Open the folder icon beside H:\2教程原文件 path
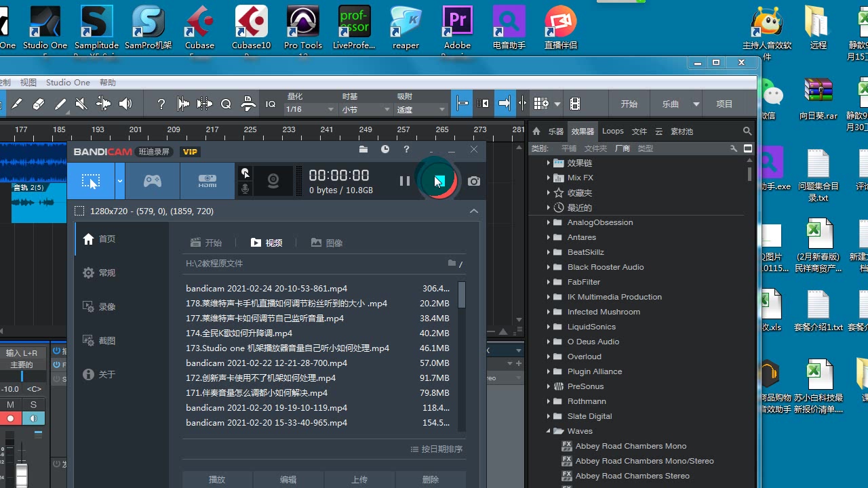The image size is (868, 488). (452, 263)
